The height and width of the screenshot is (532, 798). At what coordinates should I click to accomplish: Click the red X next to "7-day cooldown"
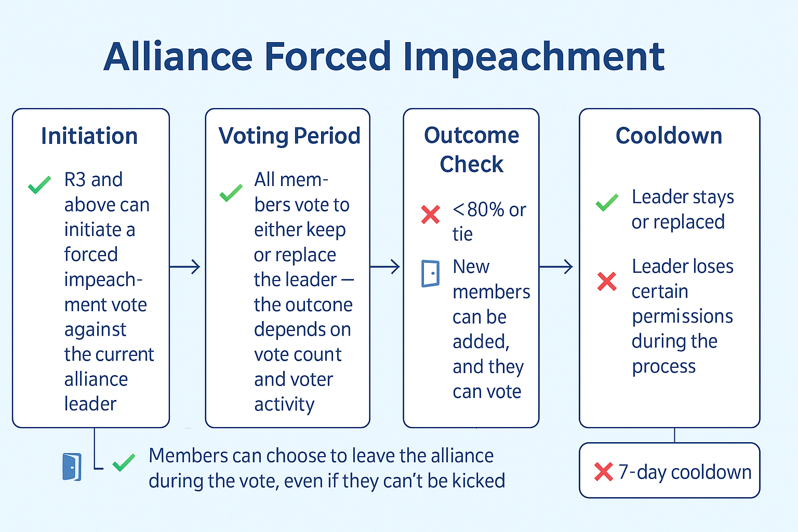coord(603,472)
